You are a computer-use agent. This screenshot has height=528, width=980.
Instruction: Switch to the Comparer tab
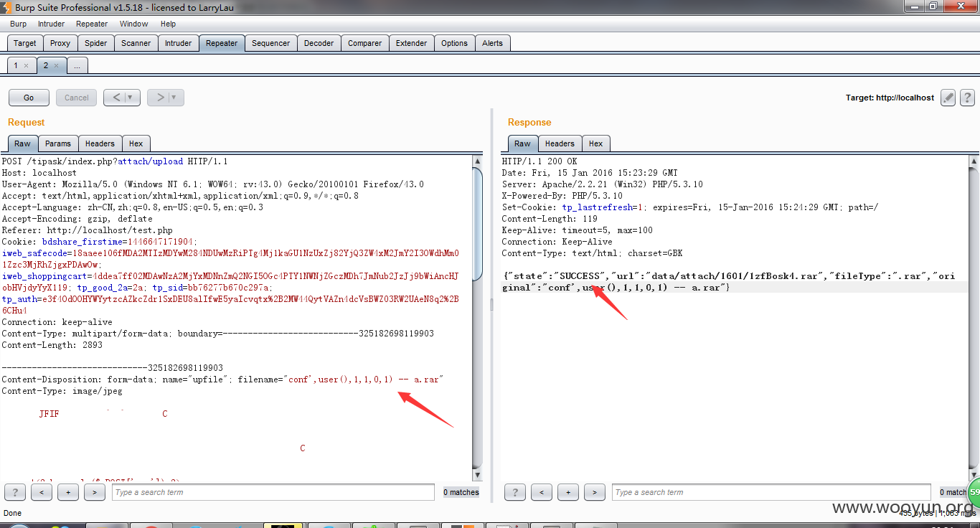click(365, 43)
